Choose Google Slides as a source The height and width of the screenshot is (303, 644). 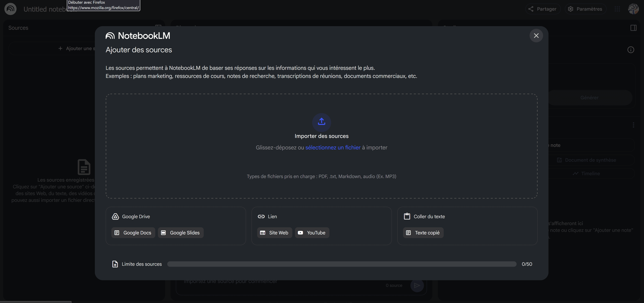coord(181,233)
